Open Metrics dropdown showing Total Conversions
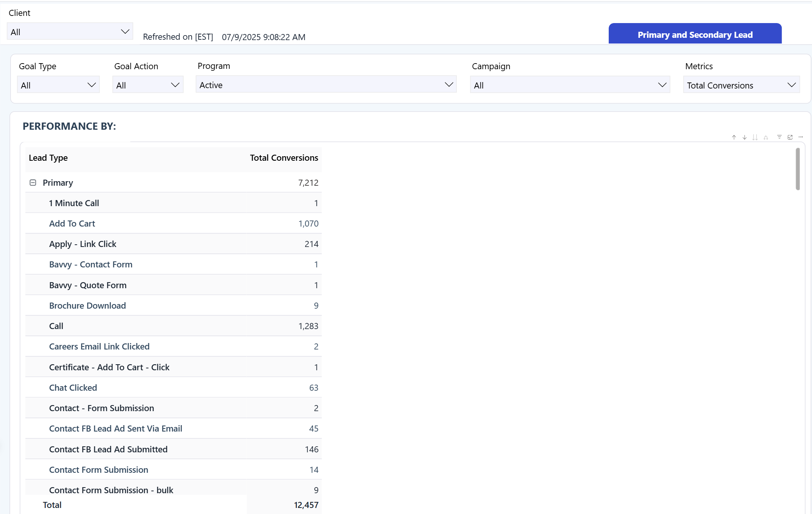Viewport: 812px width, 514px height. tap(741, 85)
